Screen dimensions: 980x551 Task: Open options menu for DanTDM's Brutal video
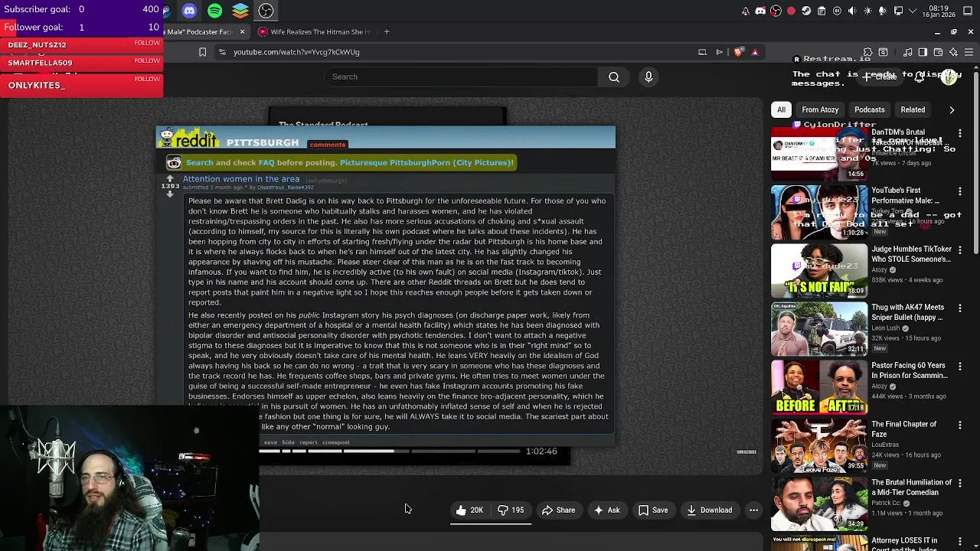(960, 133)
